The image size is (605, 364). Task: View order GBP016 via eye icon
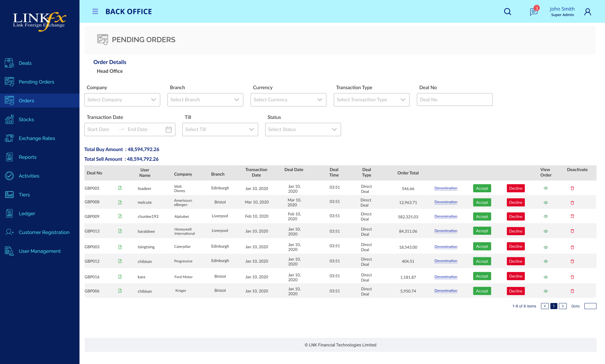click(x=546, y=277)
